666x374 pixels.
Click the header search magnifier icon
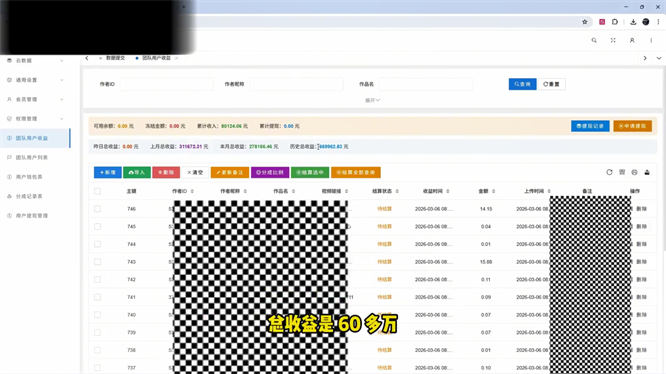(x=594, y=40)
